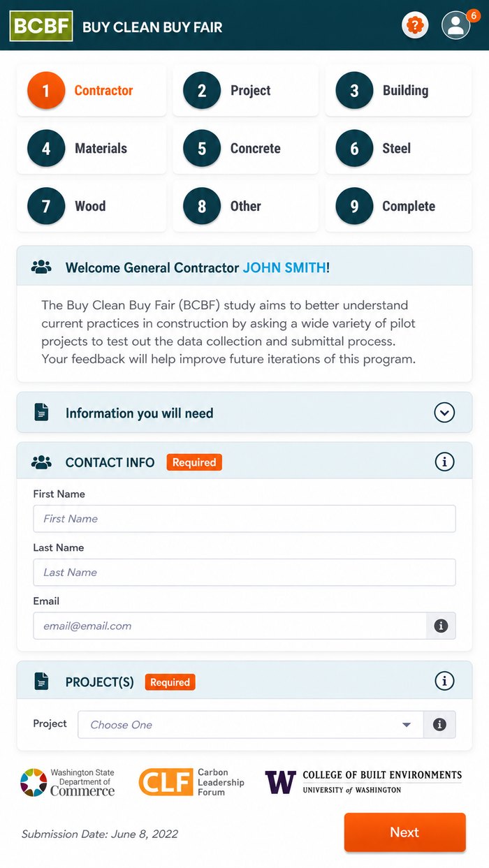
Task: Go to step 5 Concrete
Action: [246, 149]
